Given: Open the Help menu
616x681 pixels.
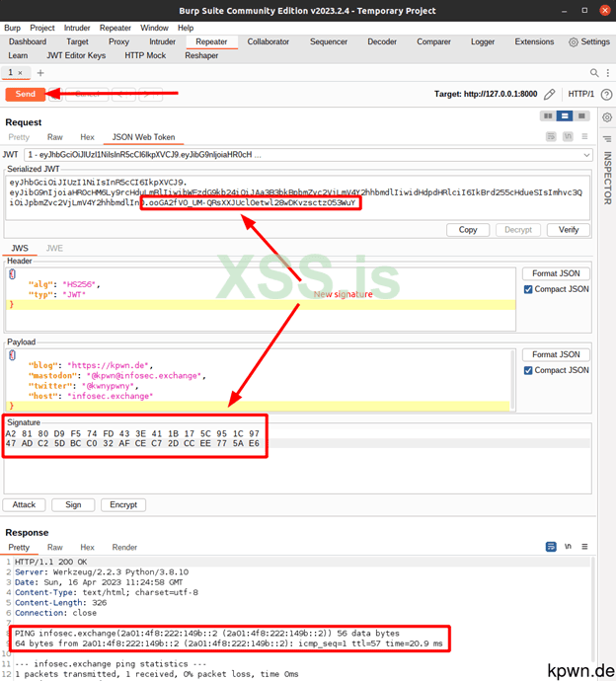Looking at the screenshot, I should tap(186, 28).
